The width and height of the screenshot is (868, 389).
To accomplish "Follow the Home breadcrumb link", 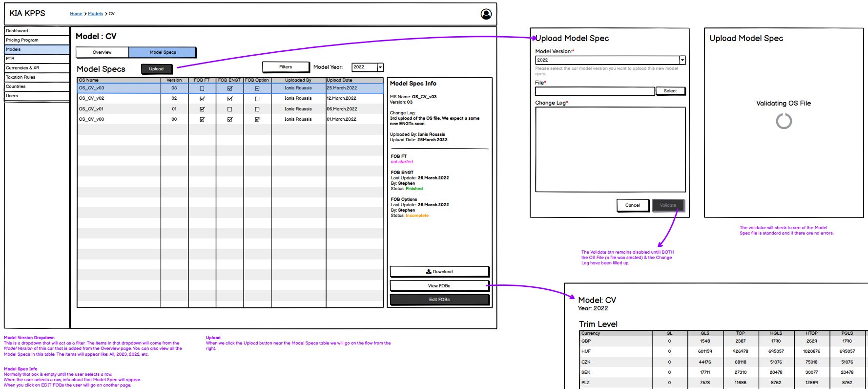I will [x=76, y=14].
